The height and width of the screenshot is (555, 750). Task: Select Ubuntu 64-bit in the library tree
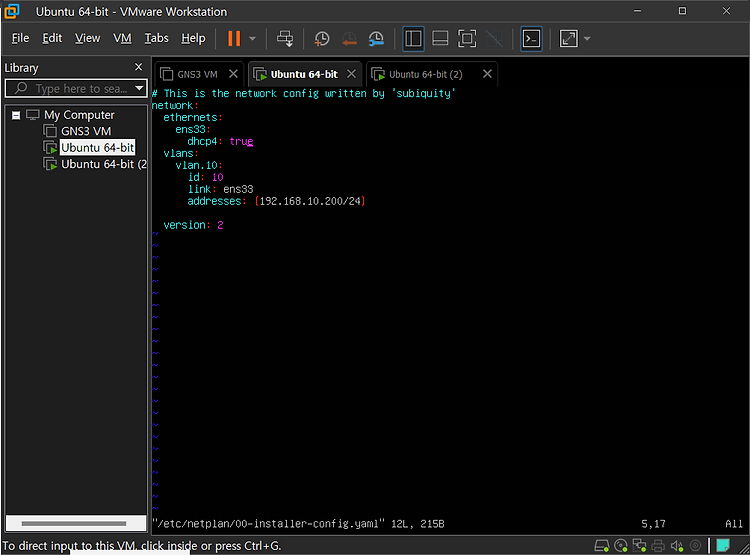[x=98, y=147]
